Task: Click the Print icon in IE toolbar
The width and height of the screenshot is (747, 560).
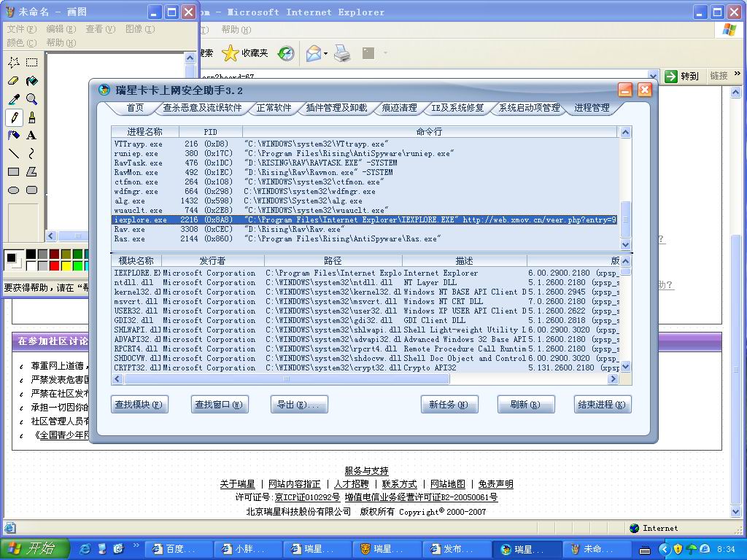Action: (x=342, y=53)
